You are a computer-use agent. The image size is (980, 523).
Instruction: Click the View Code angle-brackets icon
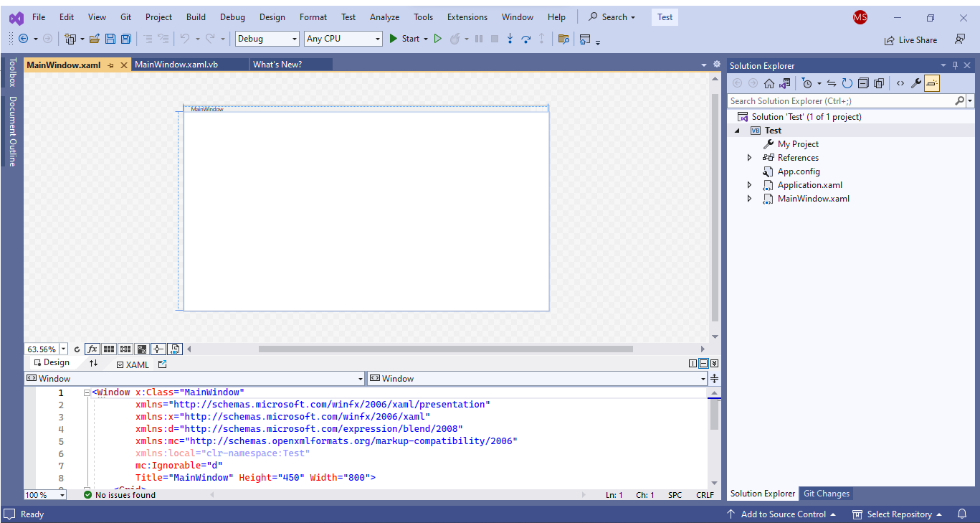[900, 83]
